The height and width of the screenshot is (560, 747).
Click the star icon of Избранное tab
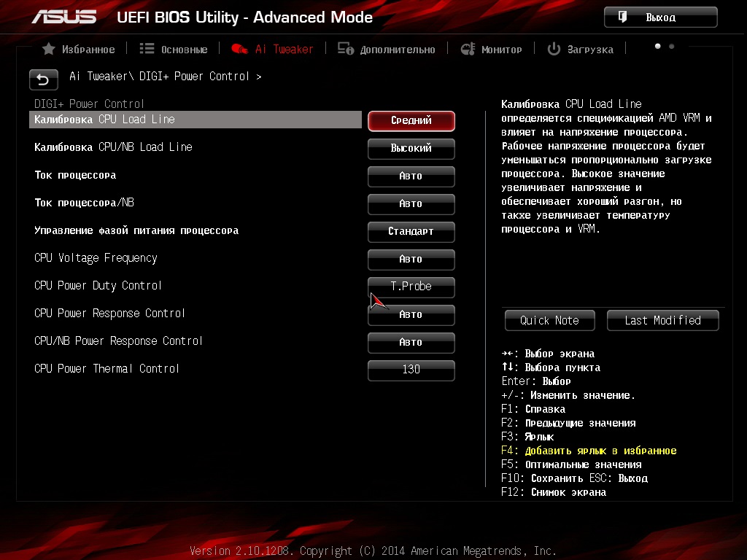point(49,49)
